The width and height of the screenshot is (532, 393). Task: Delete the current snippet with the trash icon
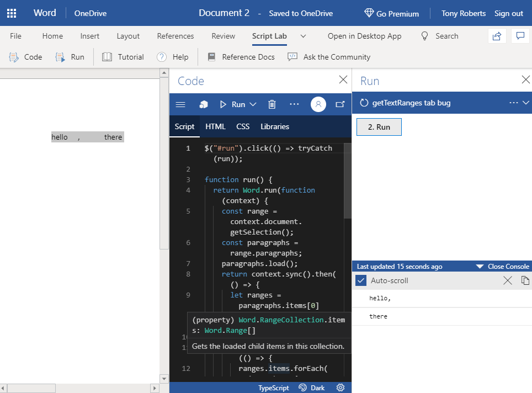(x=271, y=104)
